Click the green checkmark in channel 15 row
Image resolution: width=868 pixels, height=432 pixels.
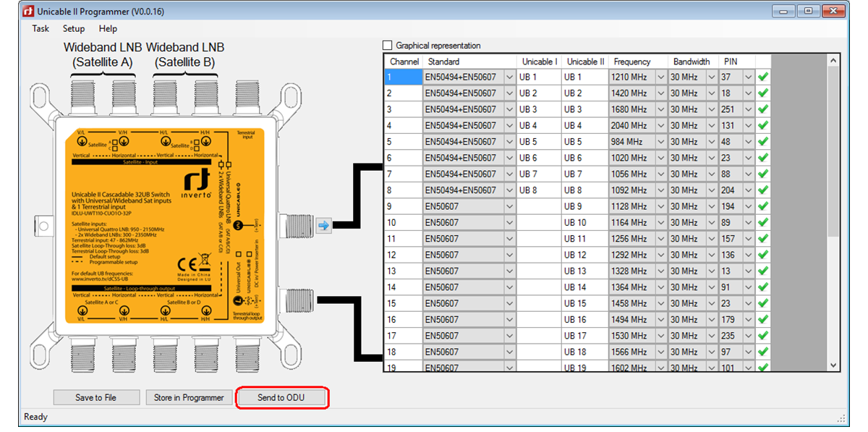[763, 303]
